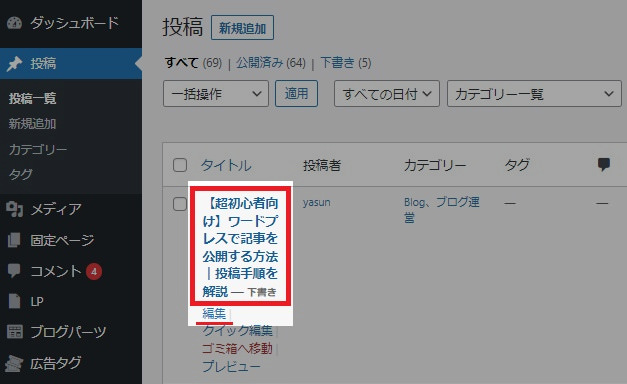Image resolution: width=627 pixels, height=384 pixels.
Task: Tick the select-all checkbox beside タイトル
Action: [x=180, y=165]
